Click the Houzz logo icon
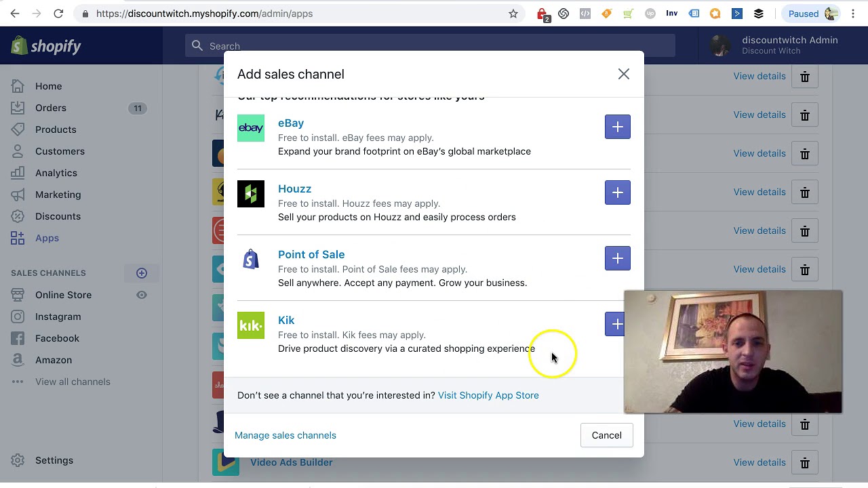Viewport: 868px width, 488px height. point(251,194)
